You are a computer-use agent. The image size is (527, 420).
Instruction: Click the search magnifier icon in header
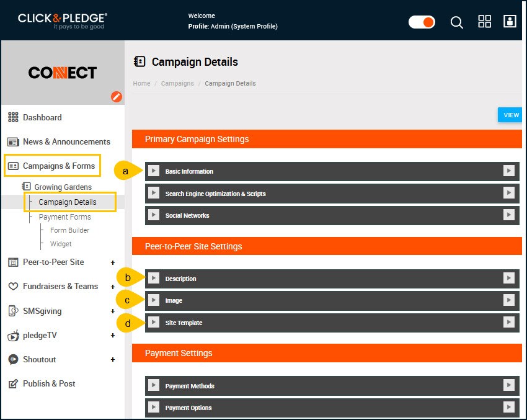pos(456,22)
